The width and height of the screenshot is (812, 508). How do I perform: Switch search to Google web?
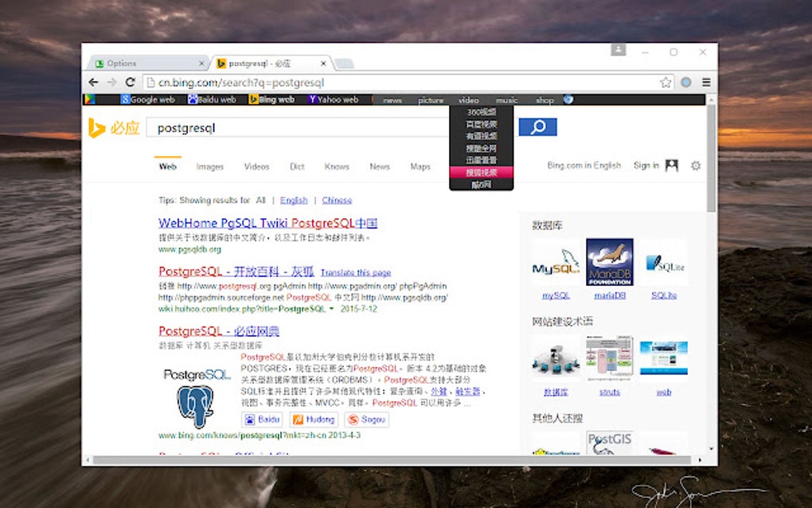coord(147,100)
